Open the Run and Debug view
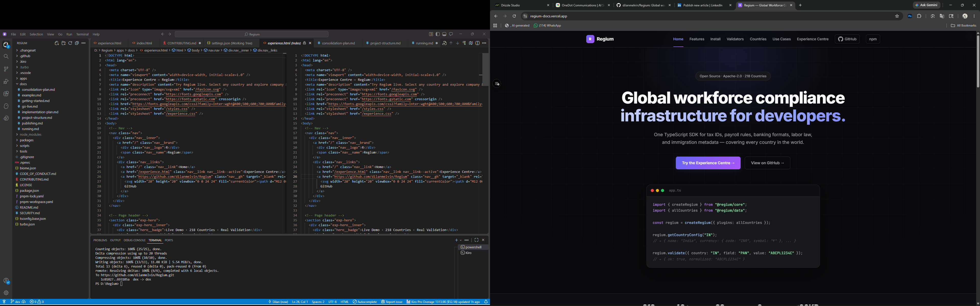 click(6, 81)
